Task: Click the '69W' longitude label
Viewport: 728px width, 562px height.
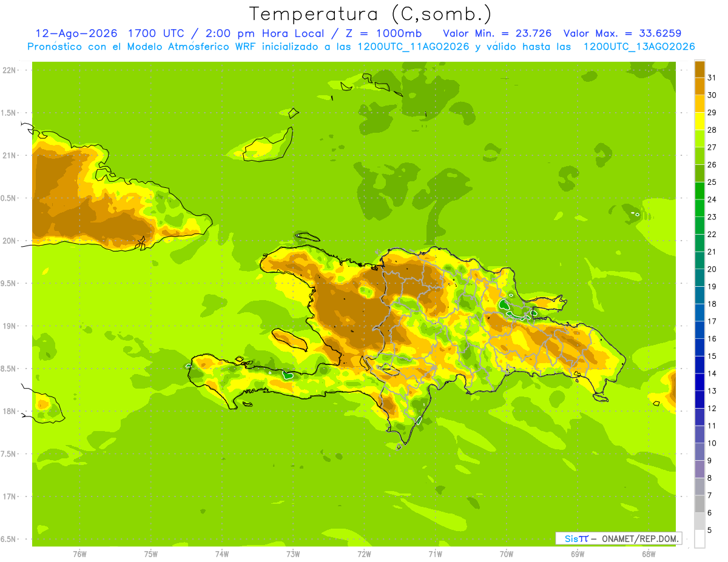Action: pyautogui.click(x=578, y=554)
